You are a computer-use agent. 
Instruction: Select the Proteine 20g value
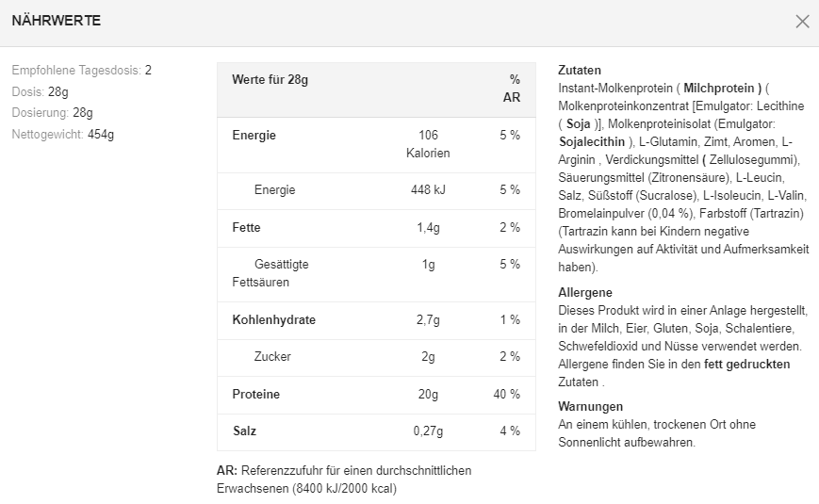click(428, 395)
